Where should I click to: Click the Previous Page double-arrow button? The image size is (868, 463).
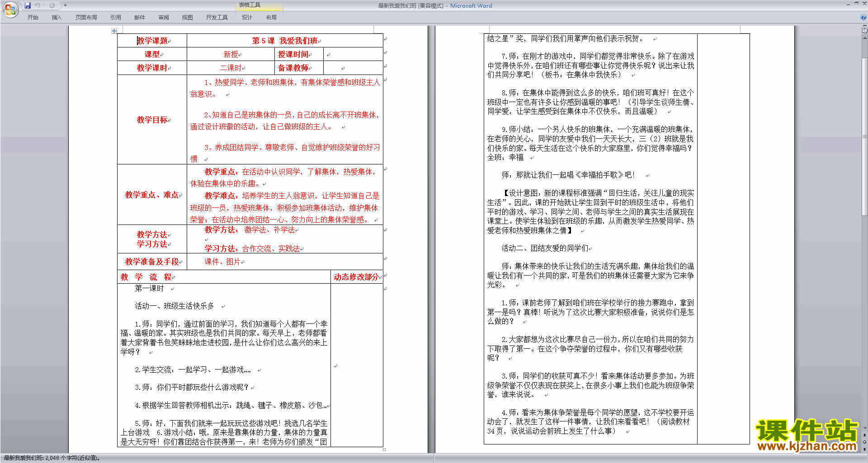click(x=865, y=435)
